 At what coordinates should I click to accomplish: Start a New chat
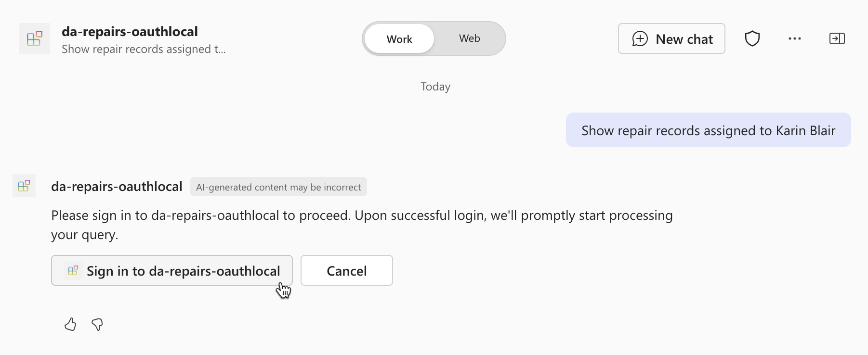click(671, 38)
